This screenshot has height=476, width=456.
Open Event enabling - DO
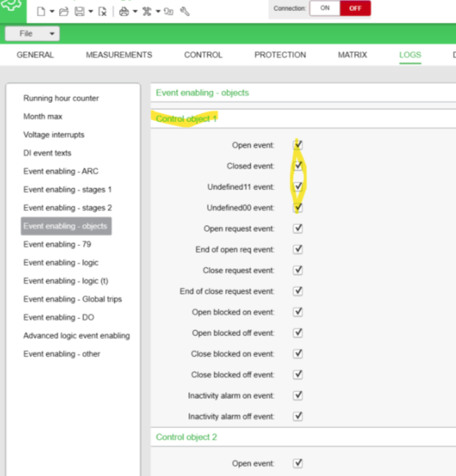click(58, 318)
